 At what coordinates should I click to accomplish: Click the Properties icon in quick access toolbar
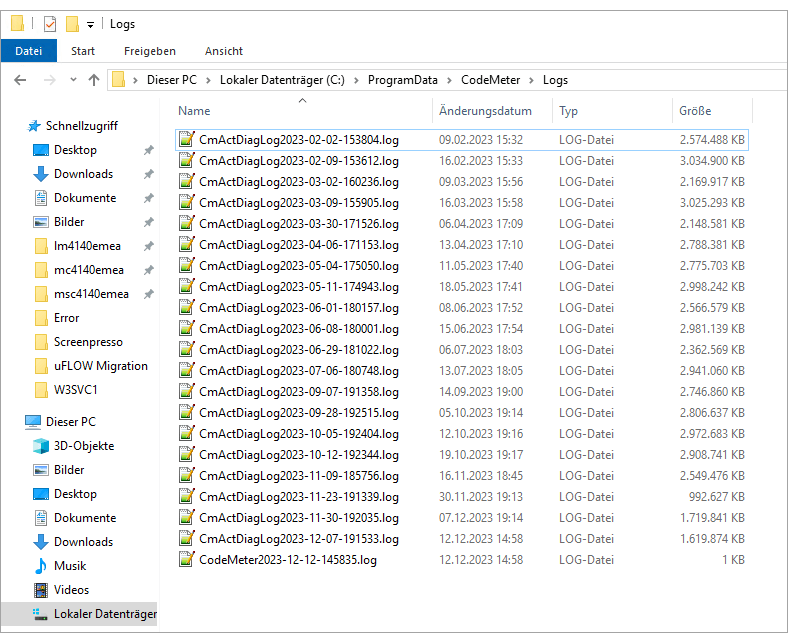pos(50,24)
